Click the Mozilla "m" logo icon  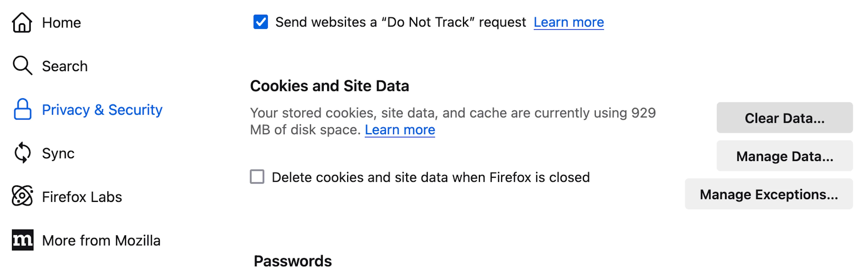22,240
